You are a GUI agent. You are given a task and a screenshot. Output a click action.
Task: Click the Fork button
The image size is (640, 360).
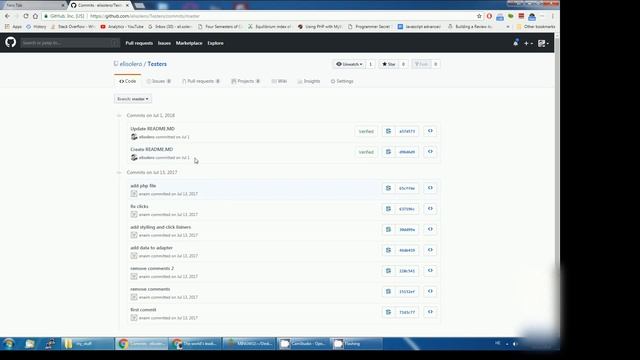pyautogui.click(x=422, y=64)
